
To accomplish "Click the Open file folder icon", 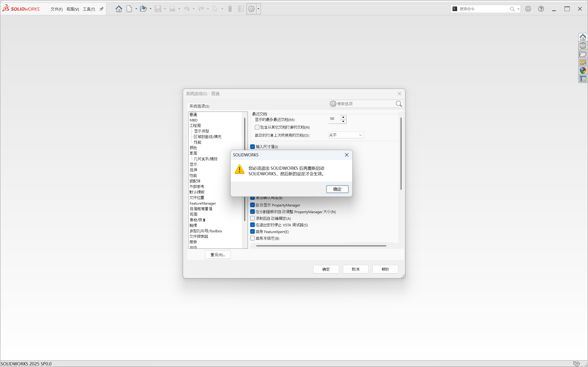I will click(x=143, y=9).
